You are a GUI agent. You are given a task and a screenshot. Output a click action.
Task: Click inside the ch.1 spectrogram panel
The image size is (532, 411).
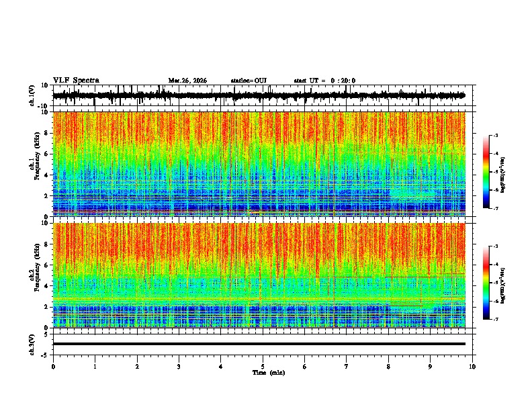[259, 164]
